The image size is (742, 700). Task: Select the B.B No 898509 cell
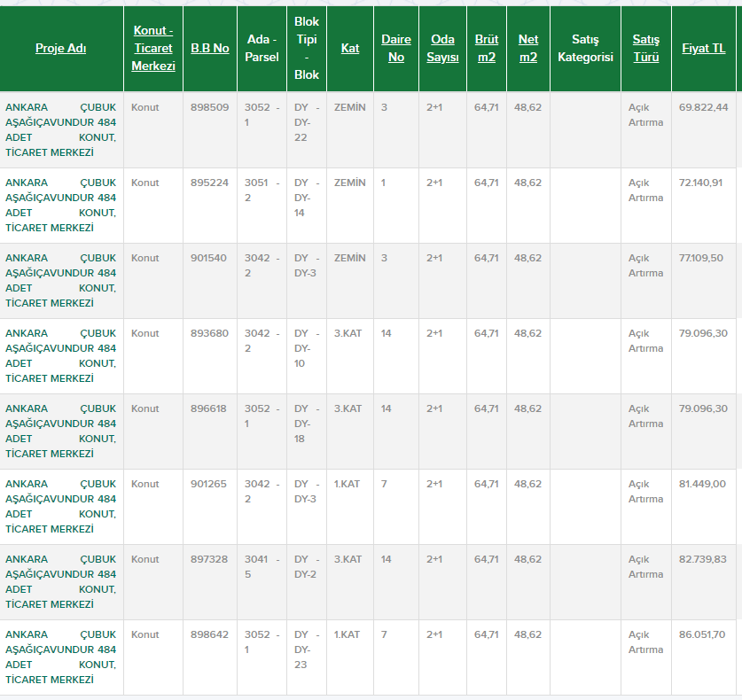point(209,107)
